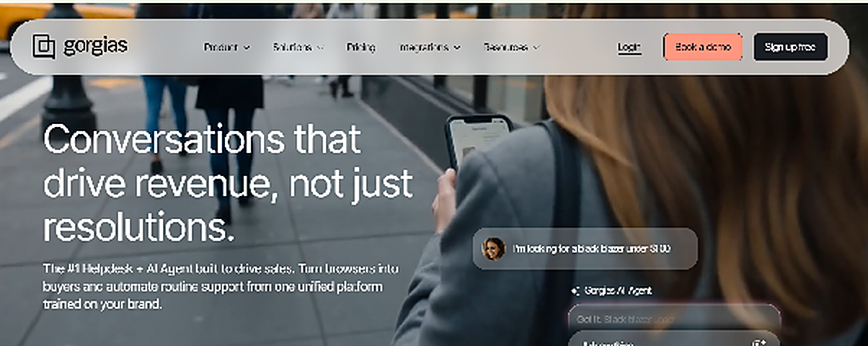
Task: Open the Product menu
Action: [221, 47]
